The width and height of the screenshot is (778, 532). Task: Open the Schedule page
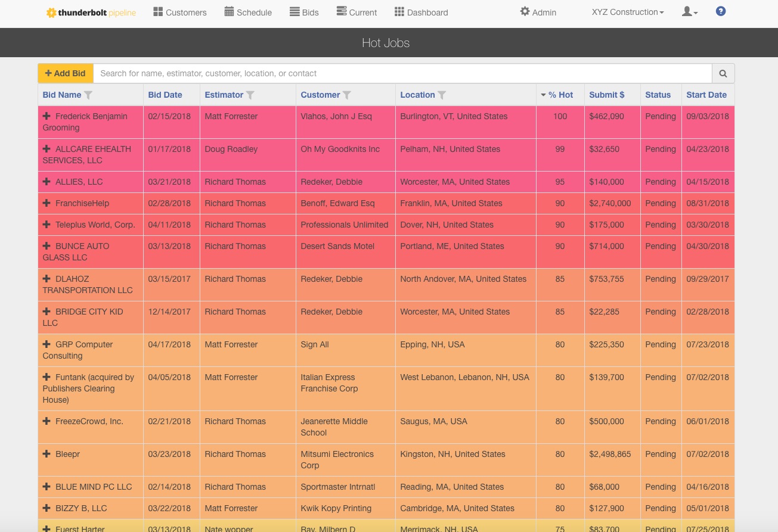point(248,12)
